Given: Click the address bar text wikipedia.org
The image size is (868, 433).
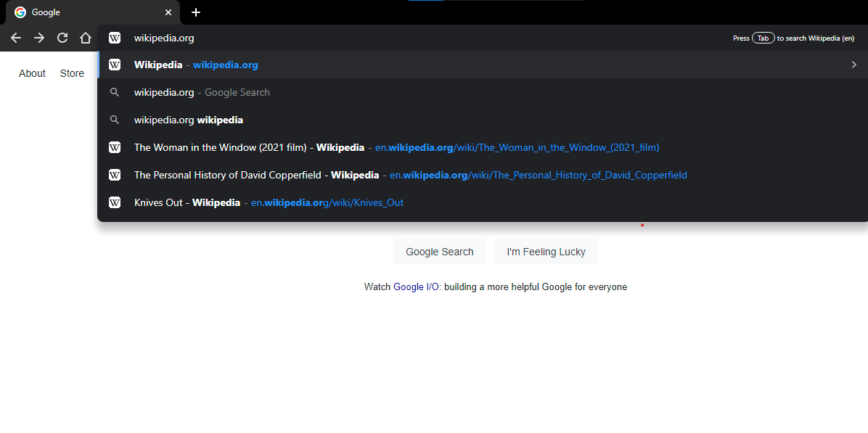Looking at the screenshot, I should [x=164, y=38].
